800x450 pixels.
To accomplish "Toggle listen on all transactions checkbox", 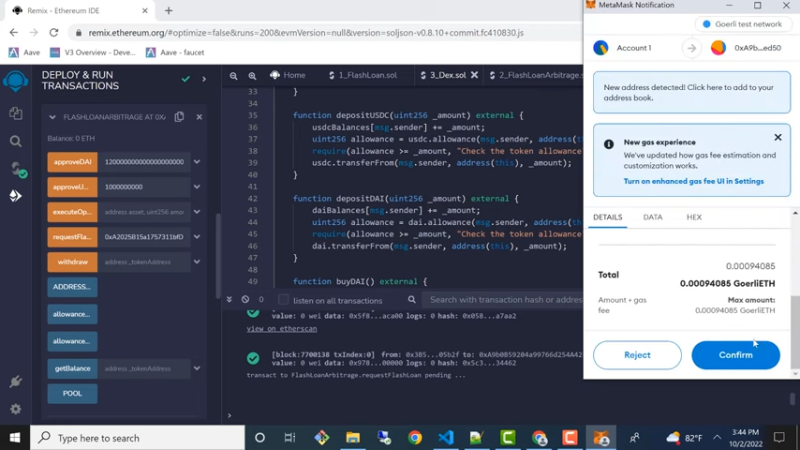I will coord(283,300).
